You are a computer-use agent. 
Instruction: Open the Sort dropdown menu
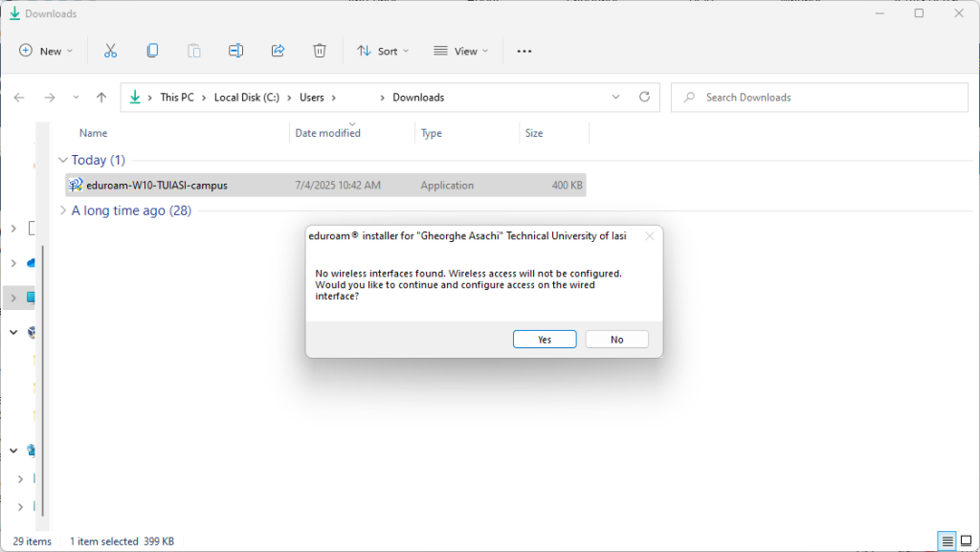point(383,52)
